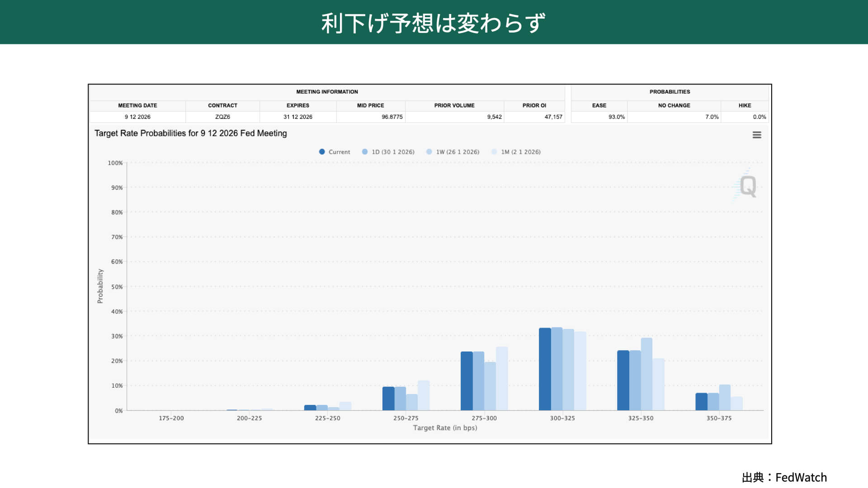Click the Current bar for 300-325
Viewport: 868px width, 488px height.
[545, 369]
